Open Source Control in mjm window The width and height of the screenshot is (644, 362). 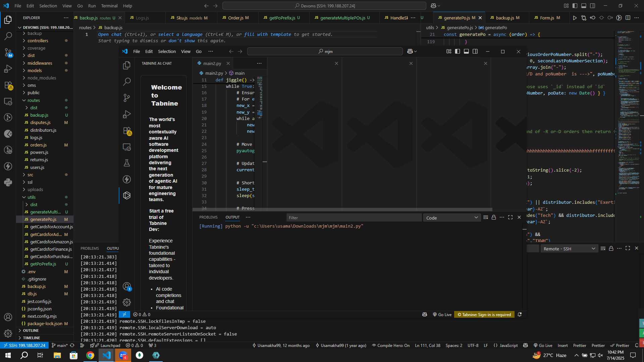127,98
